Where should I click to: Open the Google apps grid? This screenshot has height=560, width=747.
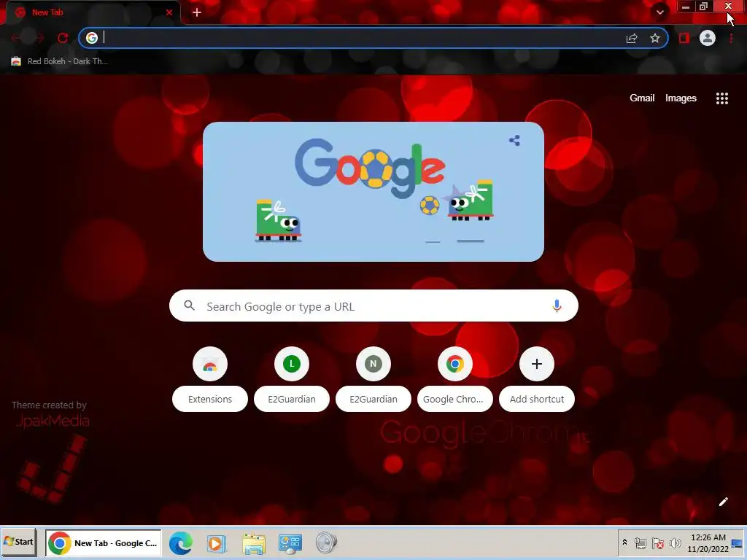[721, 98]
